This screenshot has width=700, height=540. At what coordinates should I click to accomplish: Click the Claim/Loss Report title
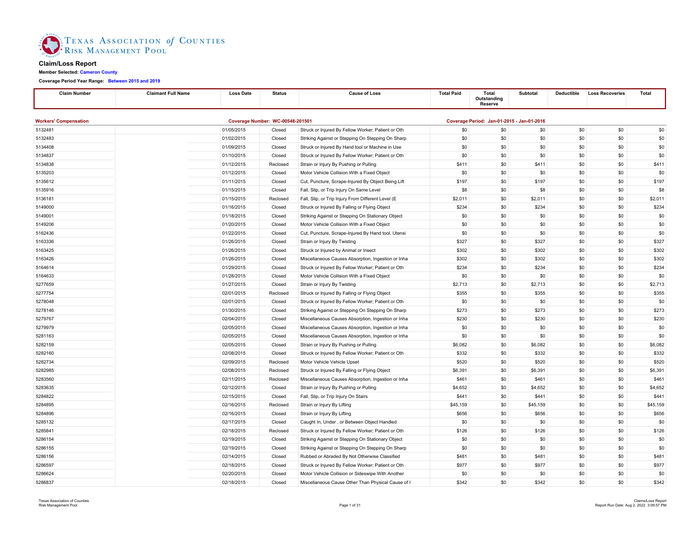[67, 64]
